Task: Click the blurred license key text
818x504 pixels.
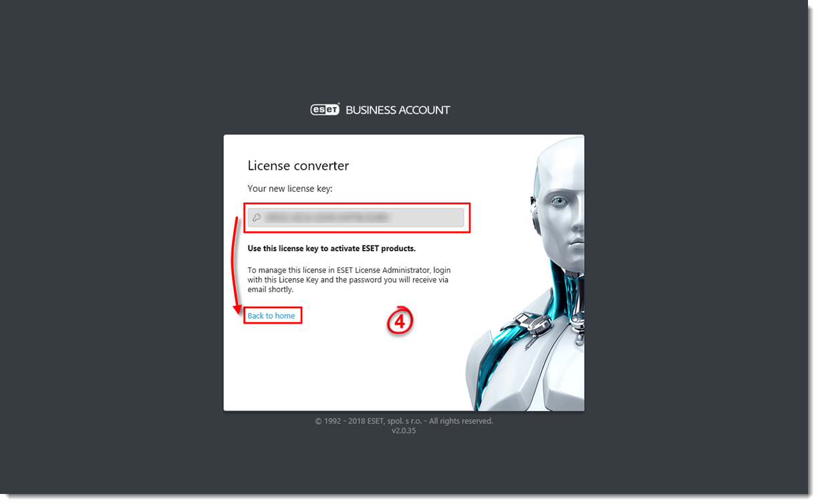Action: coord(327,217)
